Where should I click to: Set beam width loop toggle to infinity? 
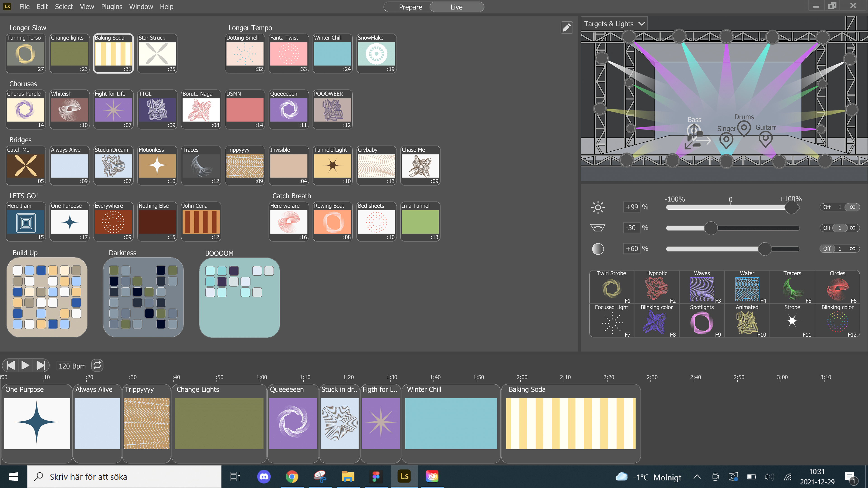852,228
